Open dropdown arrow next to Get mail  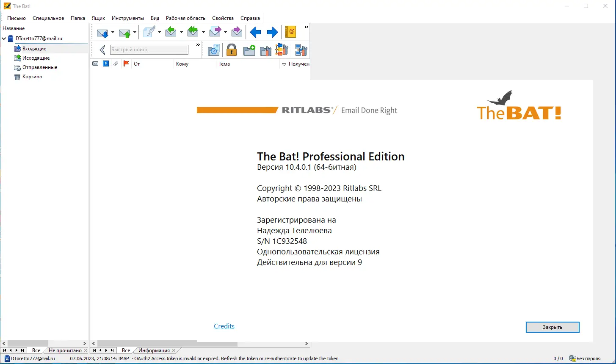pos(113,32)
